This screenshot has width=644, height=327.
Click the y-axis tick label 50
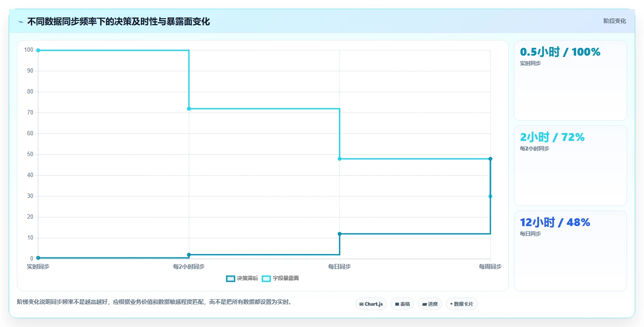30,154
